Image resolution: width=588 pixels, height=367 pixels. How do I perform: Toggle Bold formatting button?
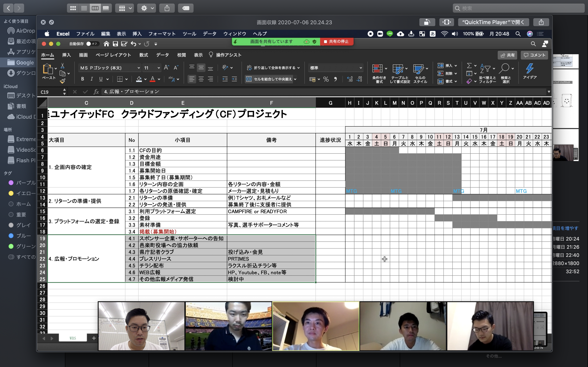click(x=82, y=79)
